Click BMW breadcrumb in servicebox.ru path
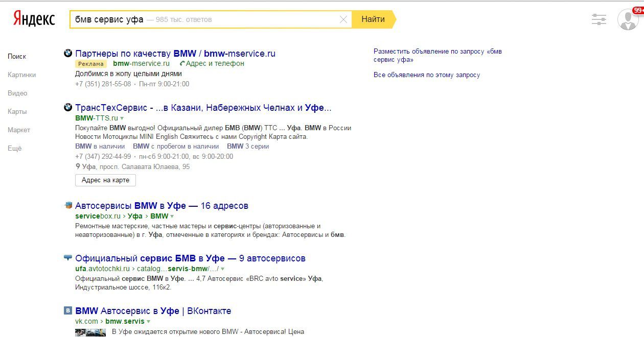 (x=159, y=216)
